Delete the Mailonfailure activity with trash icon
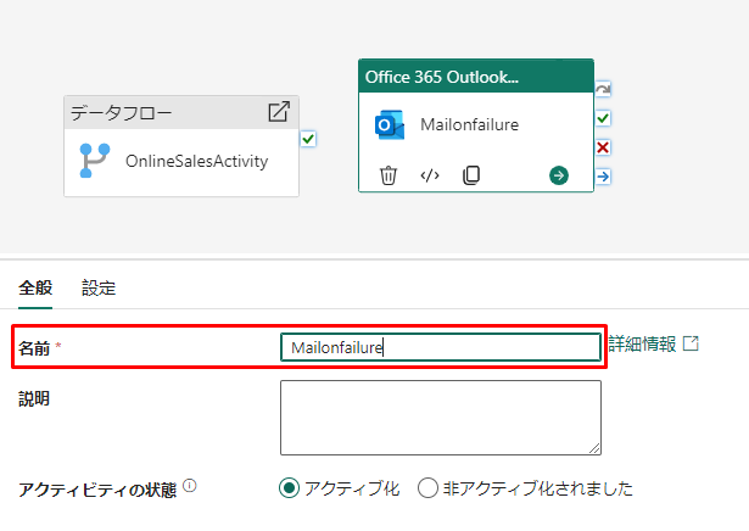749x531 pixels. click(x=388, y=176)
